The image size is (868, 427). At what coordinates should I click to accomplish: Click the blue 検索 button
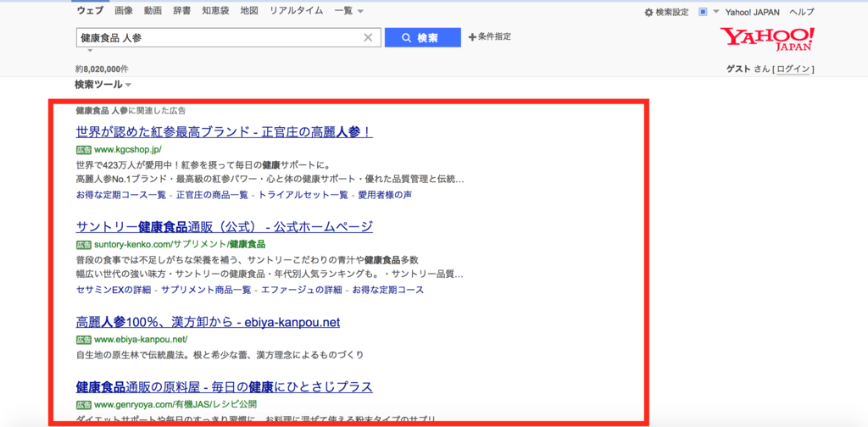pyautogui.click(x=423, y=37)
